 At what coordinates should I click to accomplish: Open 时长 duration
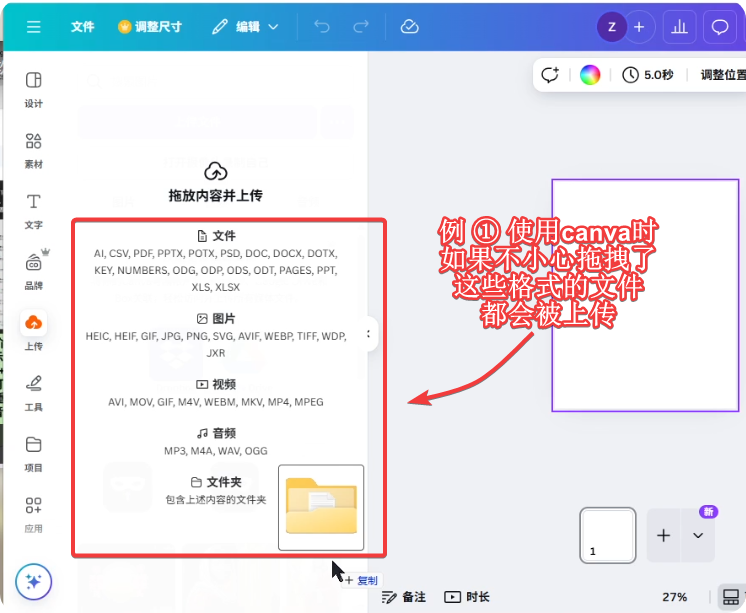[x=467, y=597]
